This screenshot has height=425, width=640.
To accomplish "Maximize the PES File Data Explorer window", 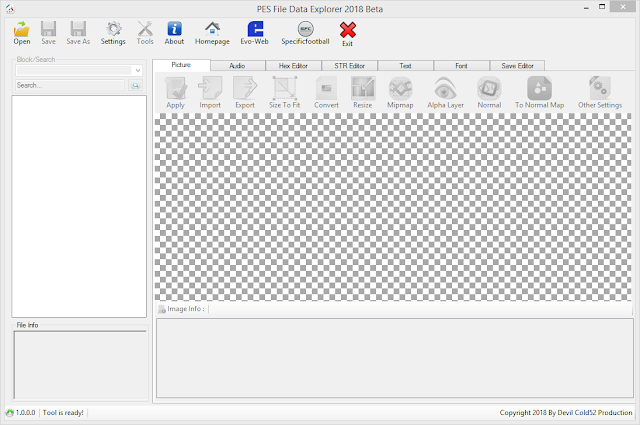I will point(602,7).
